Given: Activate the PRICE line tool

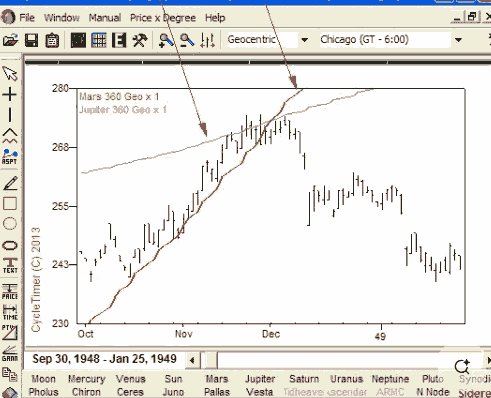Looking at the screenshot, I should click(x=10, y=292).
